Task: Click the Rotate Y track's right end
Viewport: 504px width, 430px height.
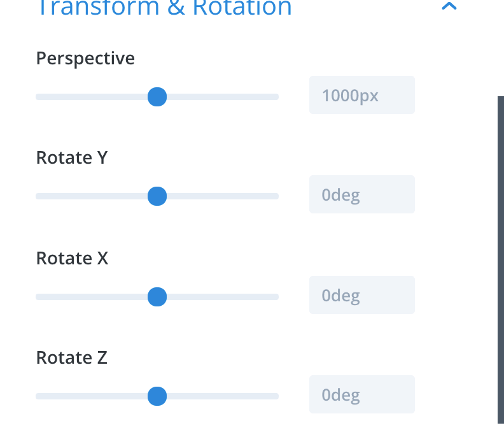Action: (x=275, y=196)
